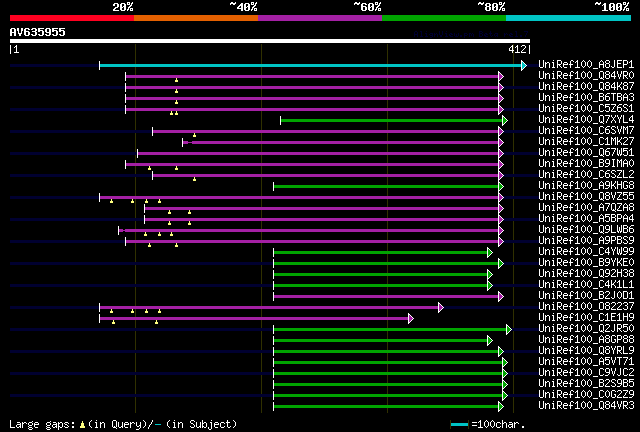Select the UniRef100_C9VJC2 subject name

point(586,373)
